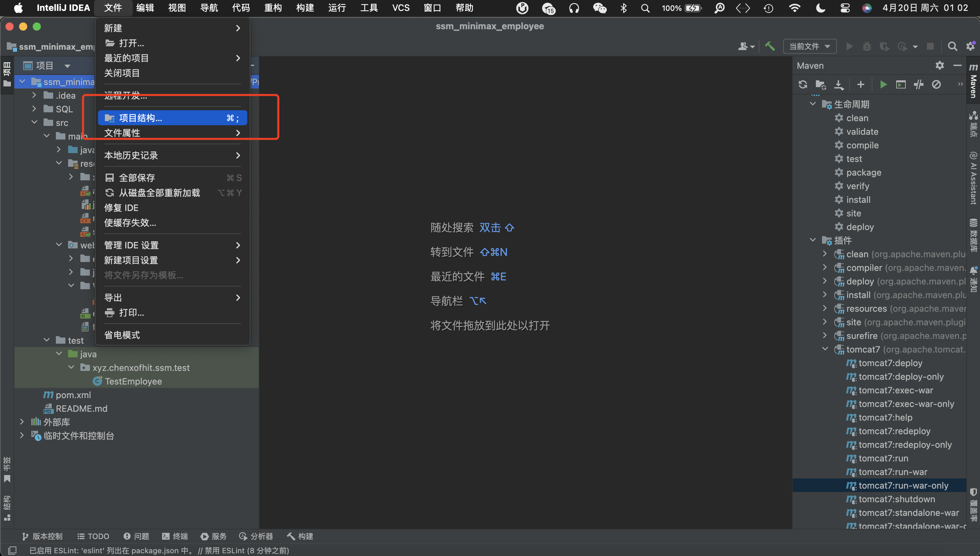The image size is (980, 556).
Task: Expand the 外部库 tree node
Action: point(22,422)
